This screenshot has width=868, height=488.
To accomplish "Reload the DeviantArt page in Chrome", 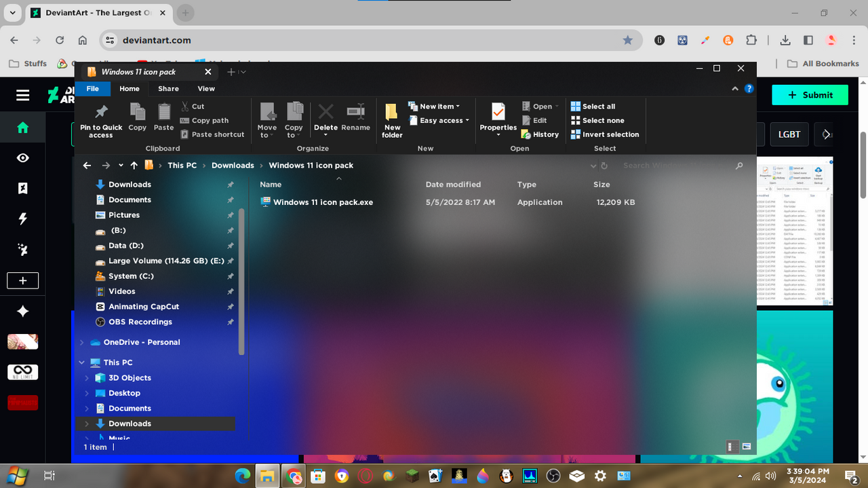I will tap(60, 40).
